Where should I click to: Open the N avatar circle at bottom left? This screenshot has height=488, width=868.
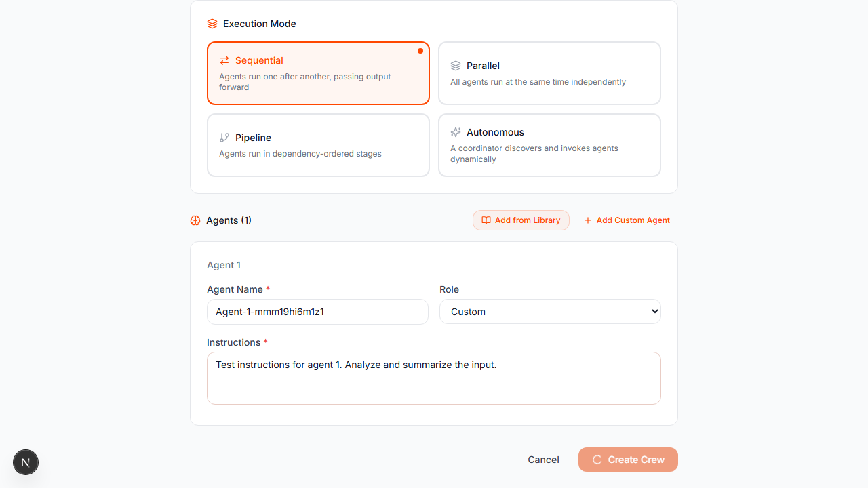click(25, 462)
